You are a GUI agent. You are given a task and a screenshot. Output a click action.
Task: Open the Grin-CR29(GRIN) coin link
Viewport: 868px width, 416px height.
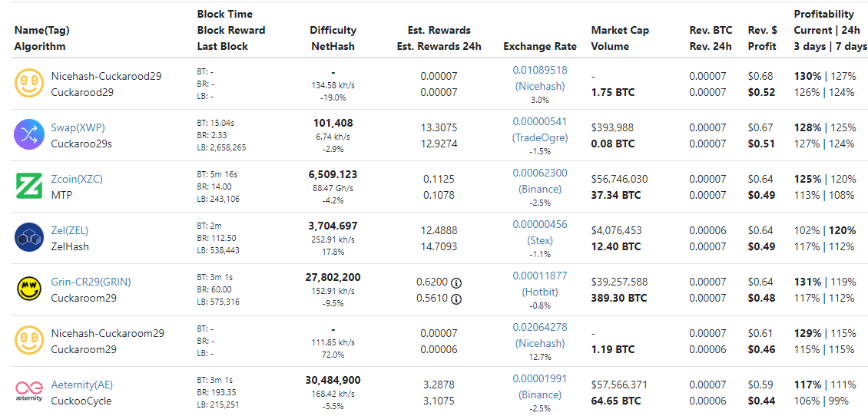coord(91,282)
